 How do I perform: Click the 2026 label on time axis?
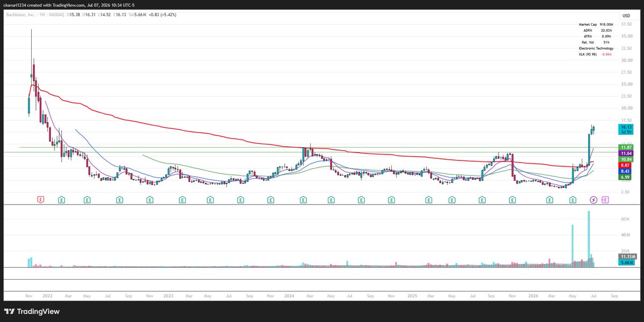click(x=533, y=296)
